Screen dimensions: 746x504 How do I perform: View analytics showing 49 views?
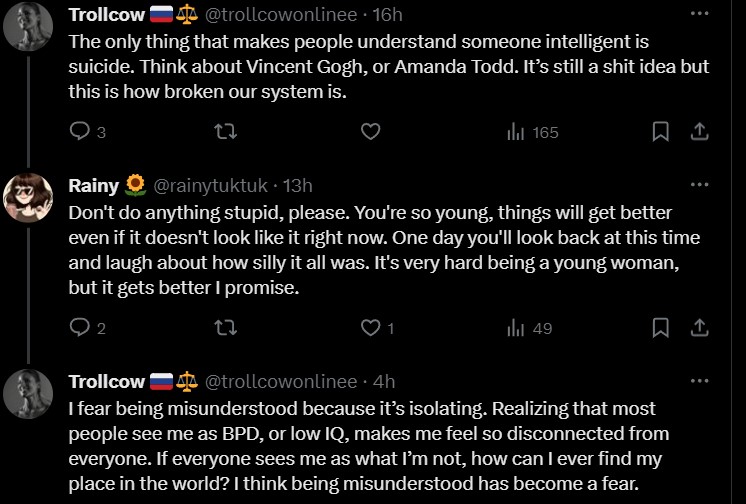point(530,327)
